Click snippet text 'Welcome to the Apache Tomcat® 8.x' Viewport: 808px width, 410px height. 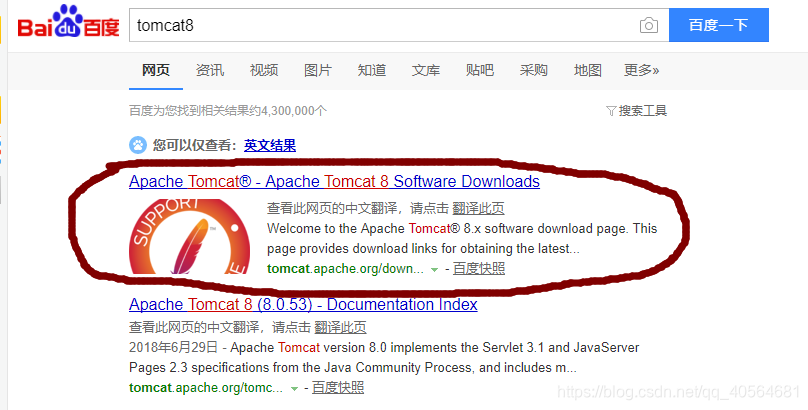coord(374,228)
